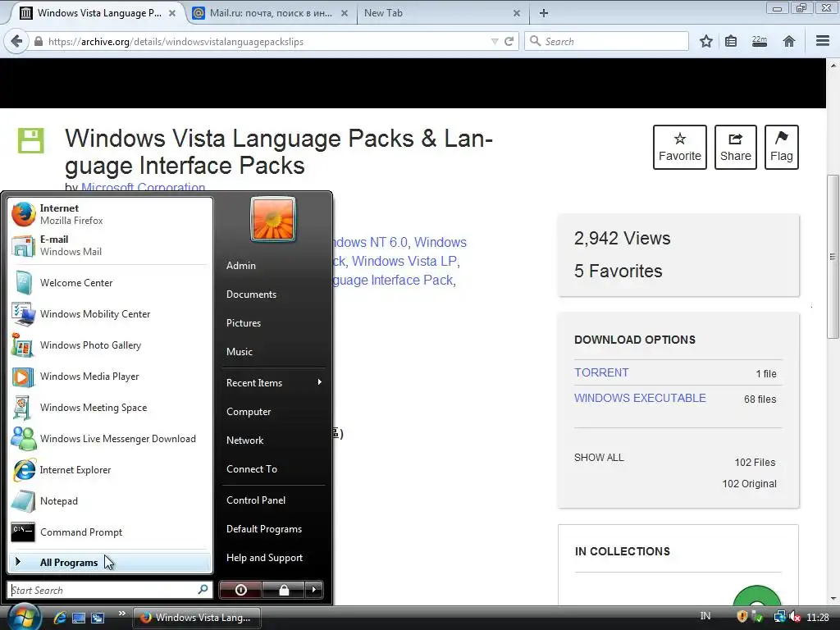The height and width of the screenshot is (630, 840).
Task: Click the taskbar clock showing 11:28
Action: coord(818,618)
